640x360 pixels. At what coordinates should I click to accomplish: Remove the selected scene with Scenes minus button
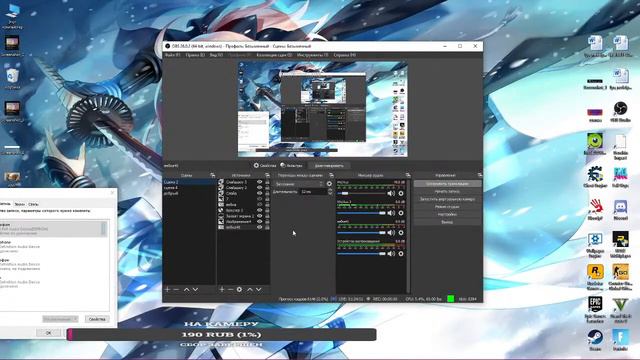pyautogui.click(x=176, y=289)
